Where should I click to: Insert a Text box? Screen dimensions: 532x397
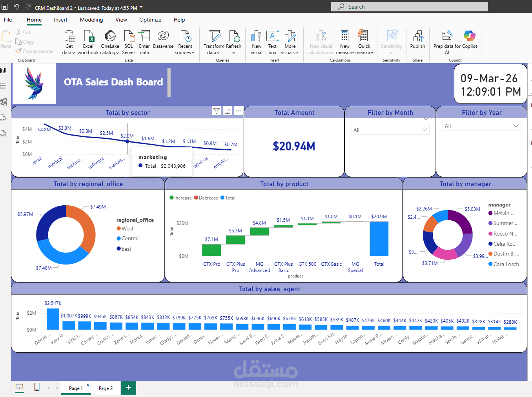tap(272, 42)
